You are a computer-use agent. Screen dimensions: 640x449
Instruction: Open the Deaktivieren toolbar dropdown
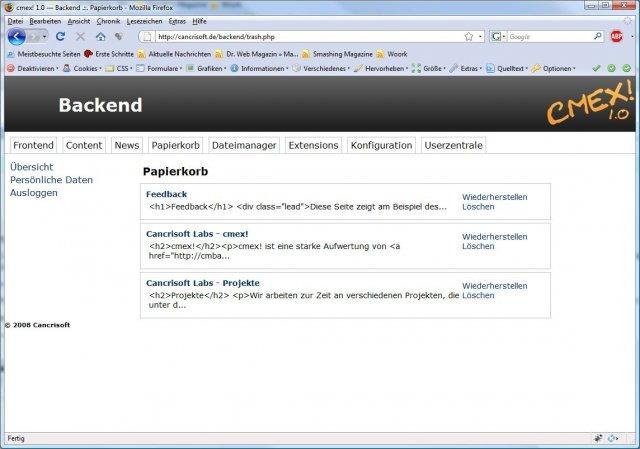pyautogui.click(x=33, y=69)
